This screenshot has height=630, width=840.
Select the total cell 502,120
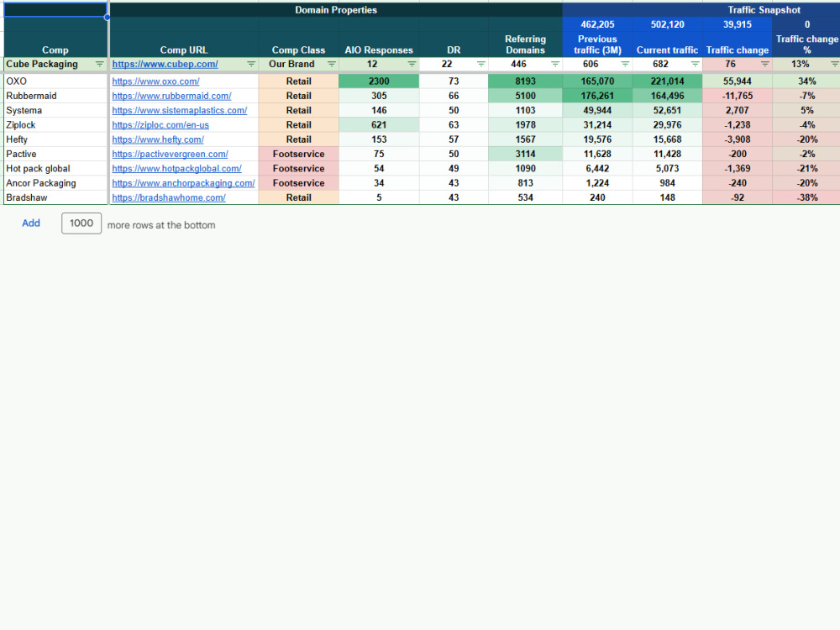pyautogui.click(x=668, y=24)
